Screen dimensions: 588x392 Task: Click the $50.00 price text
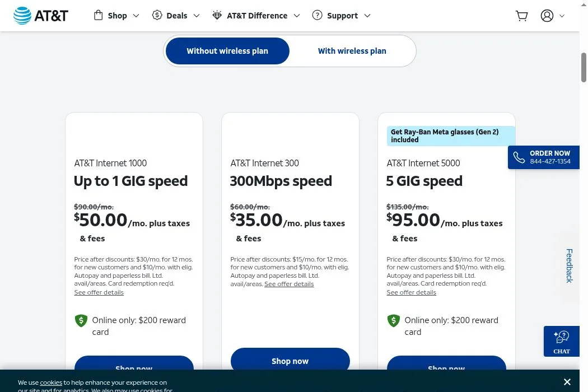[100, 220]
